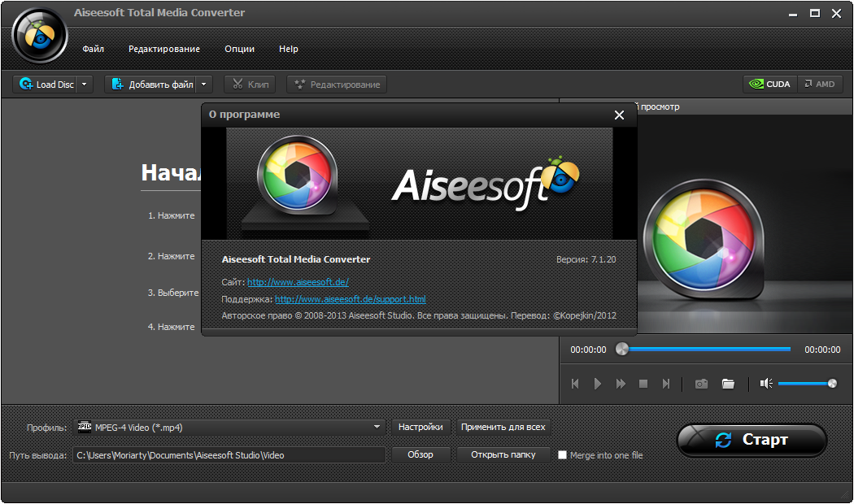Expand the MPEG-4 Video profile dropdown
This screenshot has height=504, width=854.
click(x=377, y=428)
